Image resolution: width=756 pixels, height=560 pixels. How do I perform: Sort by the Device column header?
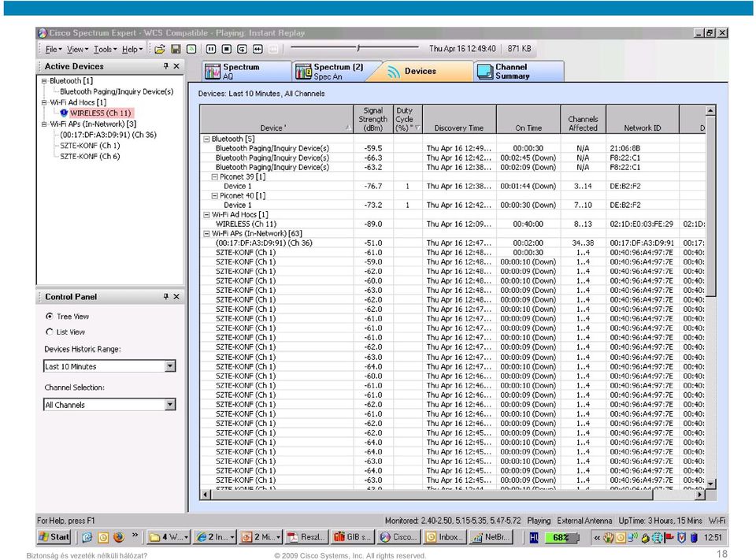276,119
